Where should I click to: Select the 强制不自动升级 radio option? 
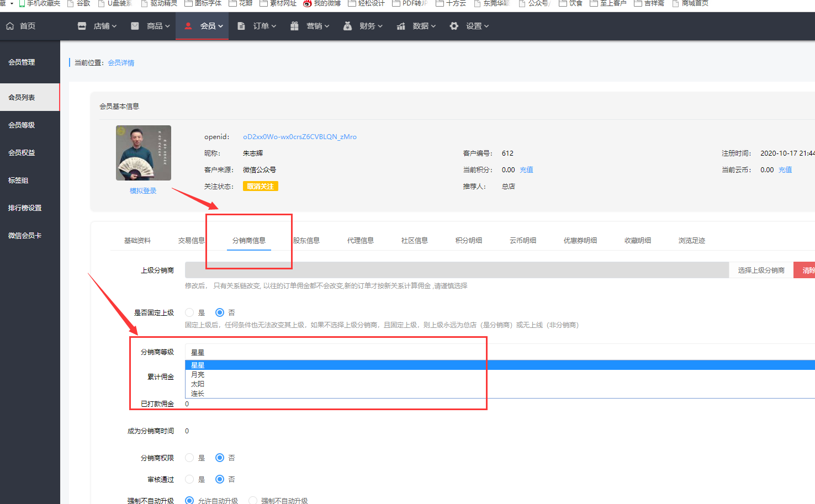click(x=253, y=501)
